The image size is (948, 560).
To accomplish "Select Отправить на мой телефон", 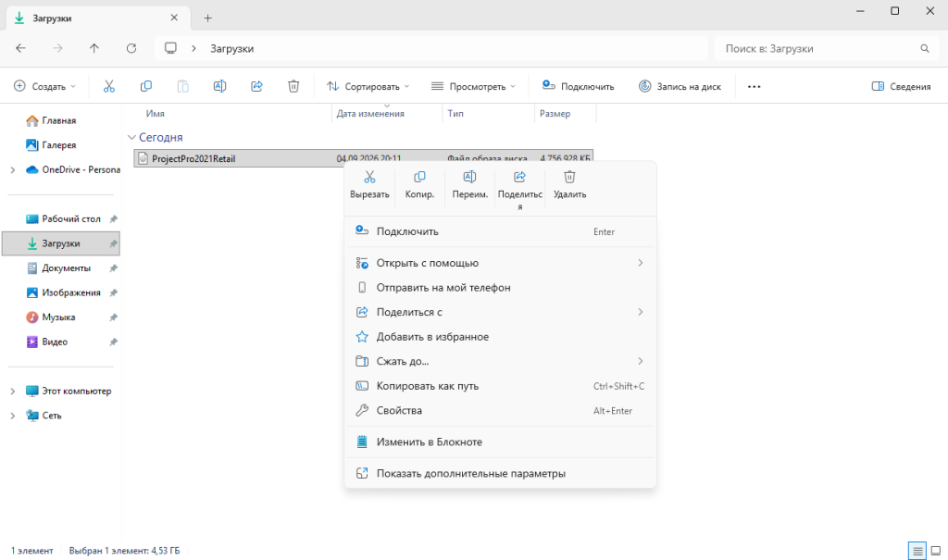I will (x=500, y=288).
